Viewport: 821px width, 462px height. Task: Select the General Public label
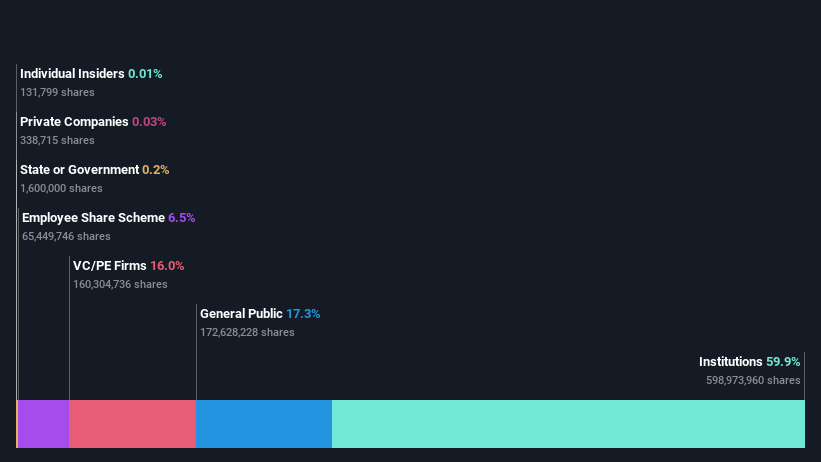[241, 314]
